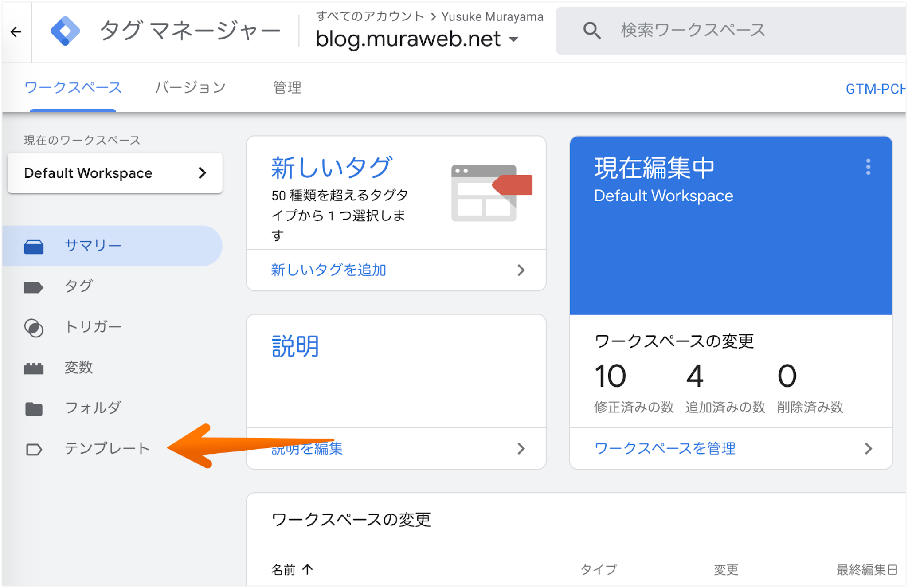Viewport: 908px width, 588px height.
Task: Click the 新しいタグを追加 link
Action: [329, 270]
